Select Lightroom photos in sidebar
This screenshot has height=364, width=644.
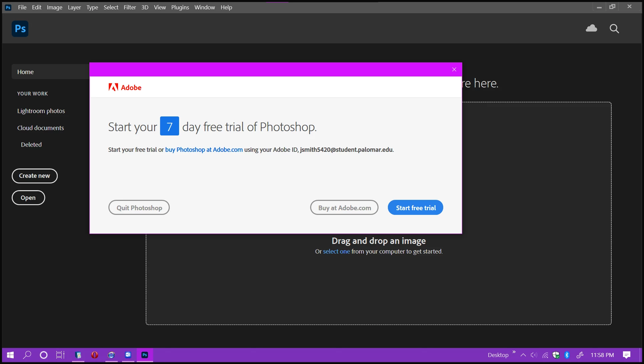[41, 111]
